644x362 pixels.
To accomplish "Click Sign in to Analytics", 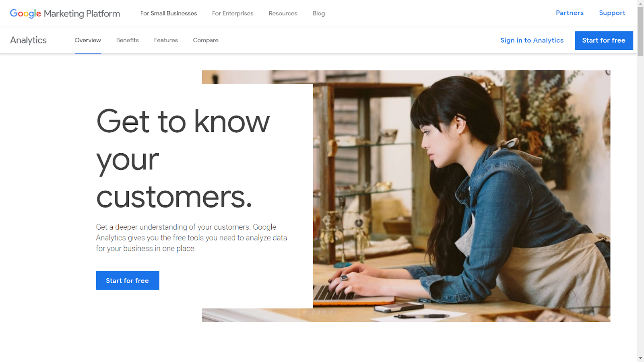I will [x=532, y=40].
